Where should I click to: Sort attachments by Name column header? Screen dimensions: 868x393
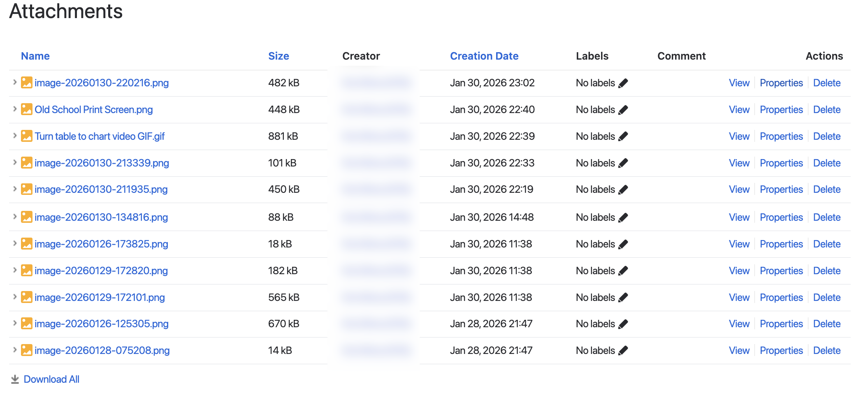click(x=35, y=56)
